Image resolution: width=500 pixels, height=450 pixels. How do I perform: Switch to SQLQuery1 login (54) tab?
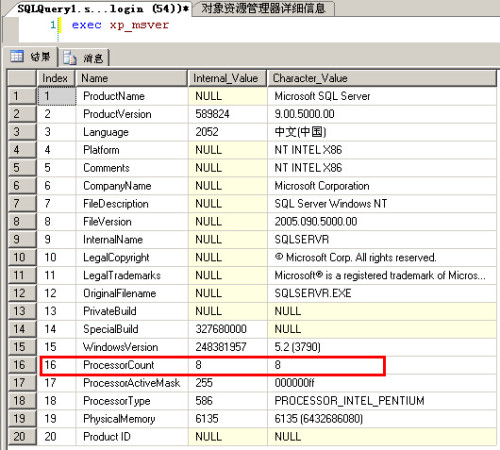tap(103, 9)
